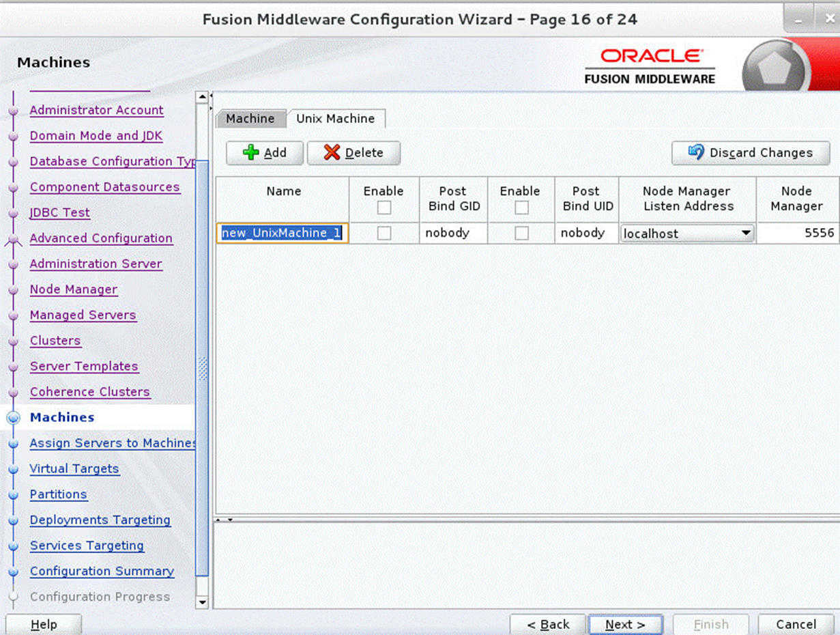
Task: Click the Next button
Action: tap(624, 624)
